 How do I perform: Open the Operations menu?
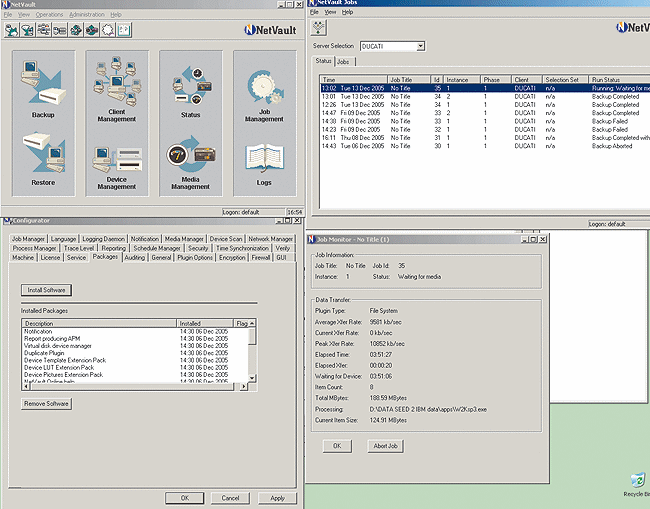point(49,15)
